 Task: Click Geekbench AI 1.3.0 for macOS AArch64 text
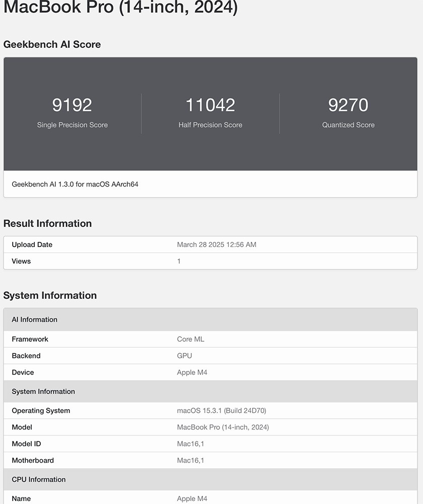click(x=75, y=184)
